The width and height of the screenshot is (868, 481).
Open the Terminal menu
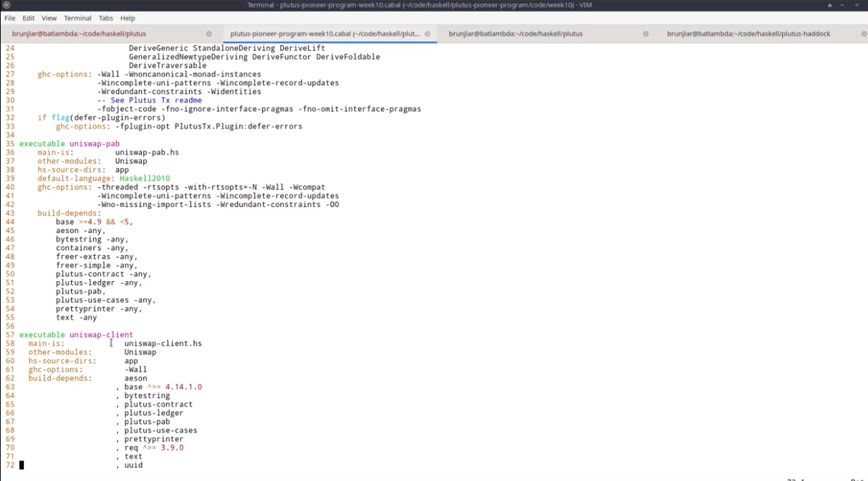coord(78,18)
